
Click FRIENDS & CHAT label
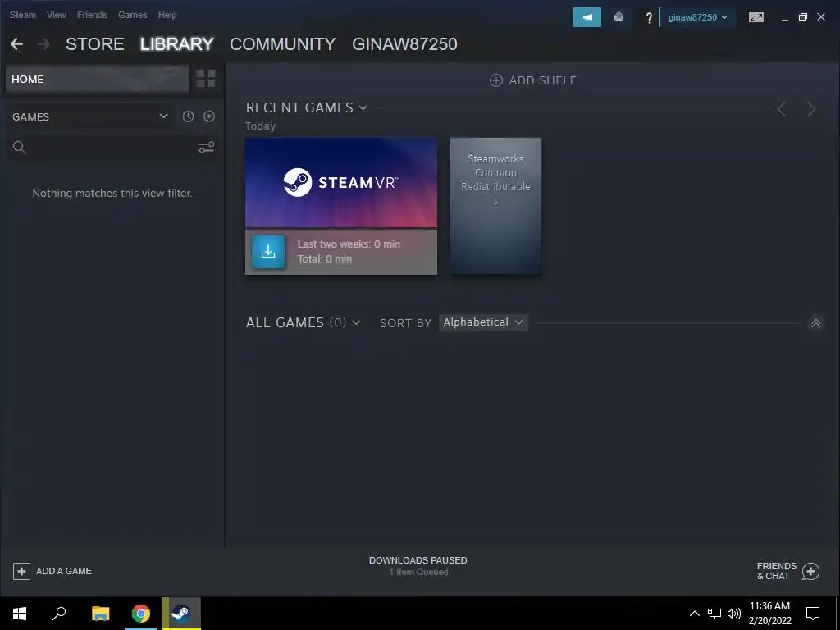[776, 571]
